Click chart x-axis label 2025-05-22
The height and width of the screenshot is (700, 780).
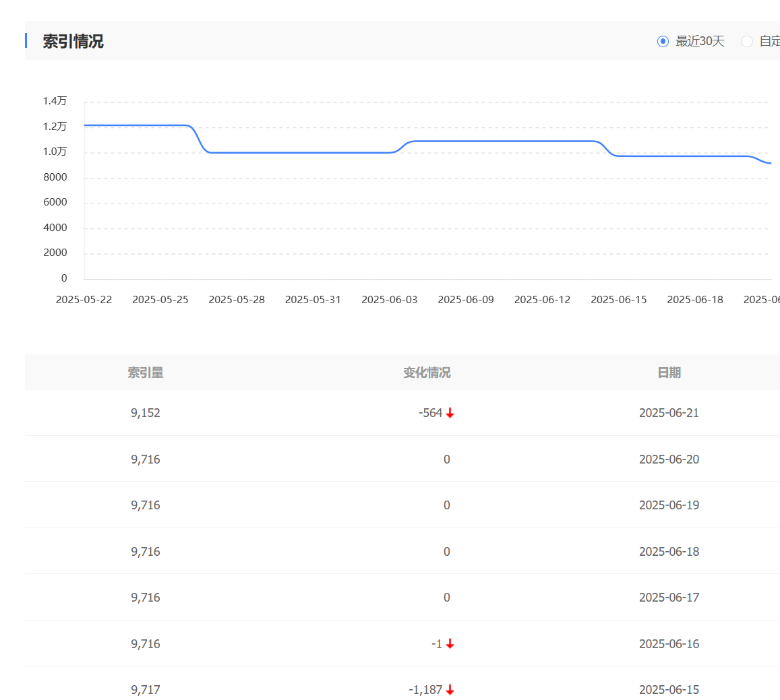[84, 300]
